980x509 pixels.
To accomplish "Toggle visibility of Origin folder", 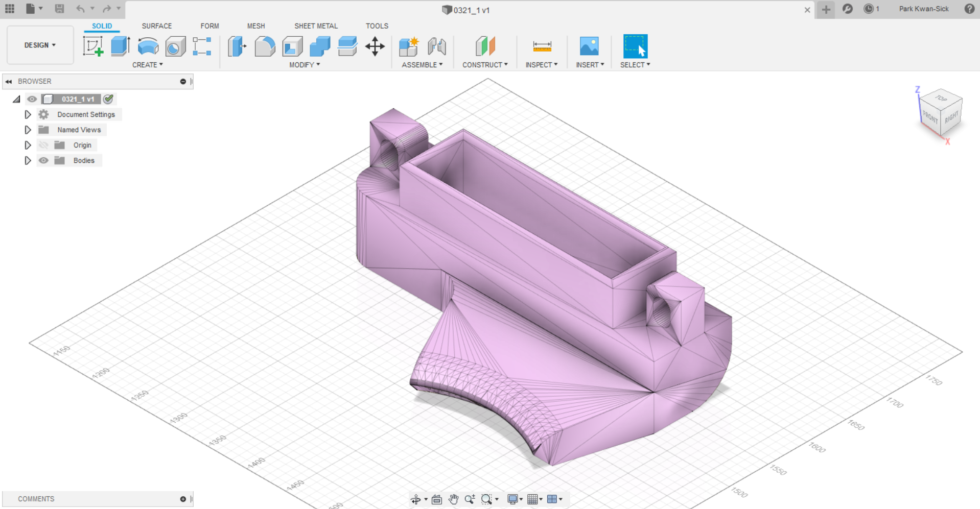I will point(43,145).
